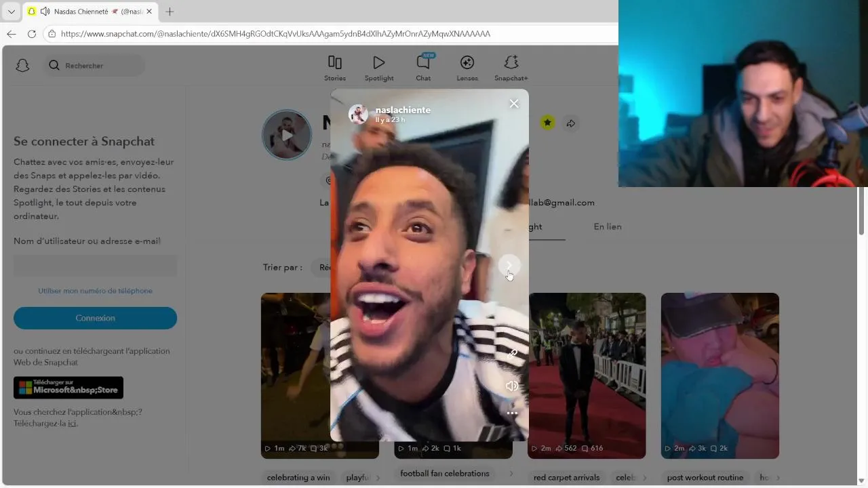Click the Snapchat ghost logo
This screenshot has height=488, width=868.
tap(22, 66)
